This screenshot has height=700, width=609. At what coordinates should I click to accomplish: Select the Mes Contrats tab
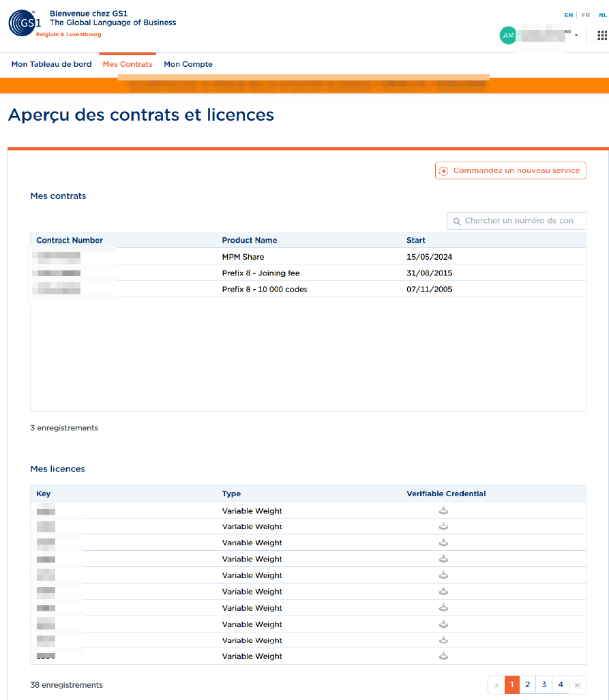pos(128,64)
